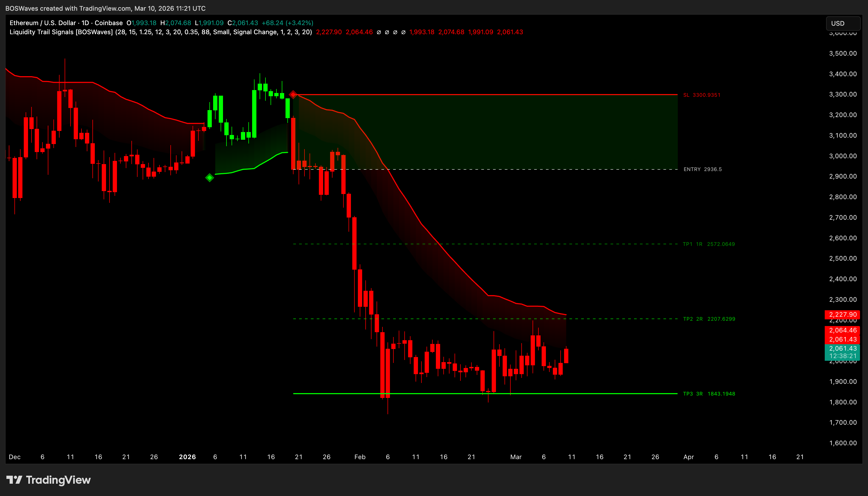The image size is (868, 496).
Task: Click the high value H2,074.68 in header
Action: click(x=176, y=23)
